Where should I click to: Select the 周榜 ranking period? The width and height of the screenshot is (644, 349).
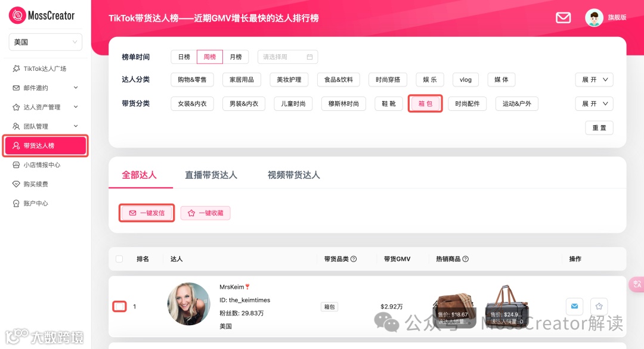click(210, 57)
